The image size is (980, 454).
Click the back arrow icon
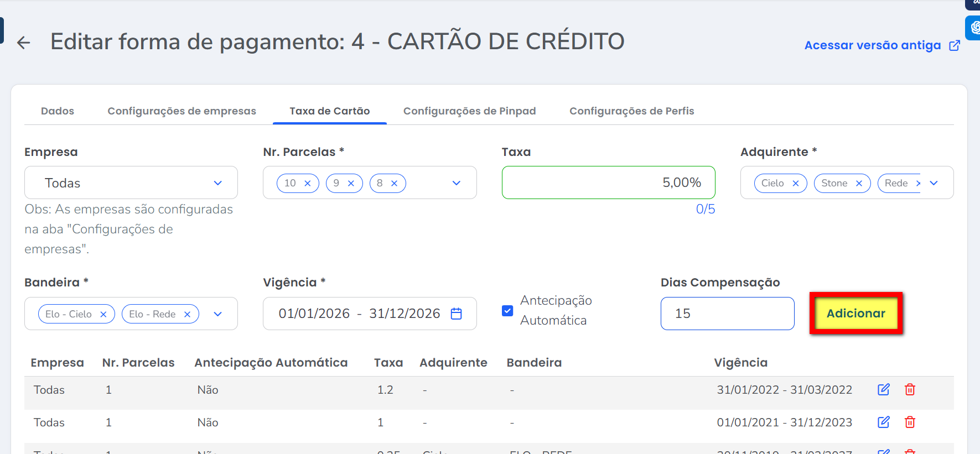tap(24, 43)
